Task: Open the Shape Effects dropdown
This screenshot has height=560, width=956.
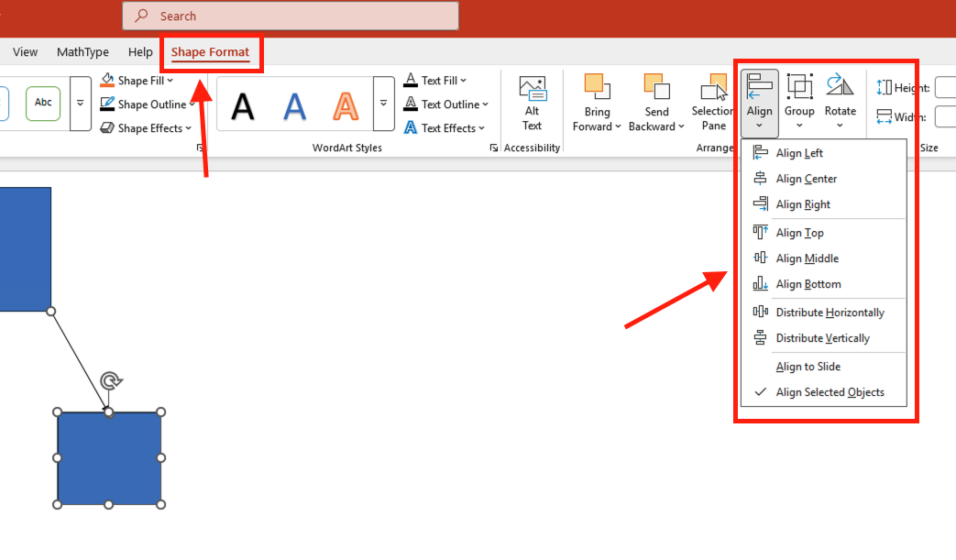Action: click(188, 128)
